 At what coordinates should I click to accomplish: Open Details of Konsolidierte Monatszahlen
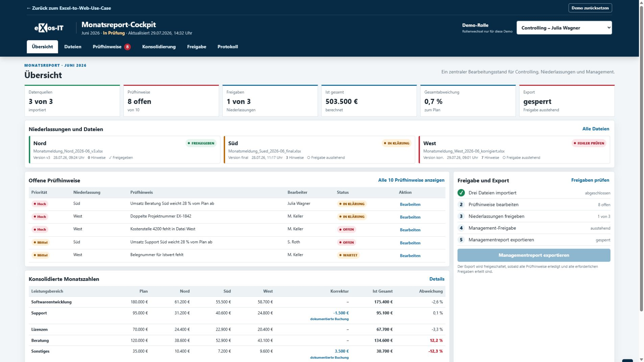point(437,279)
